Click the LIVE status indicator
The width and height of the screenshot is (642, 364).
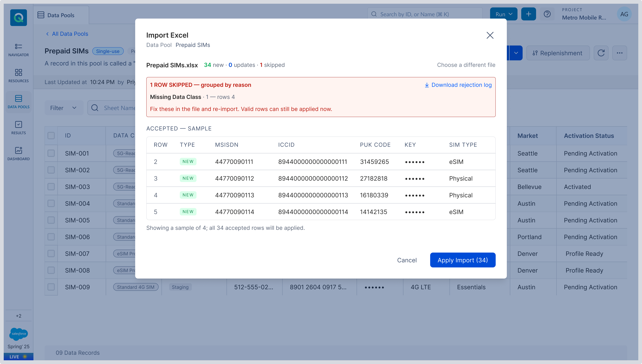coord(19,357)
